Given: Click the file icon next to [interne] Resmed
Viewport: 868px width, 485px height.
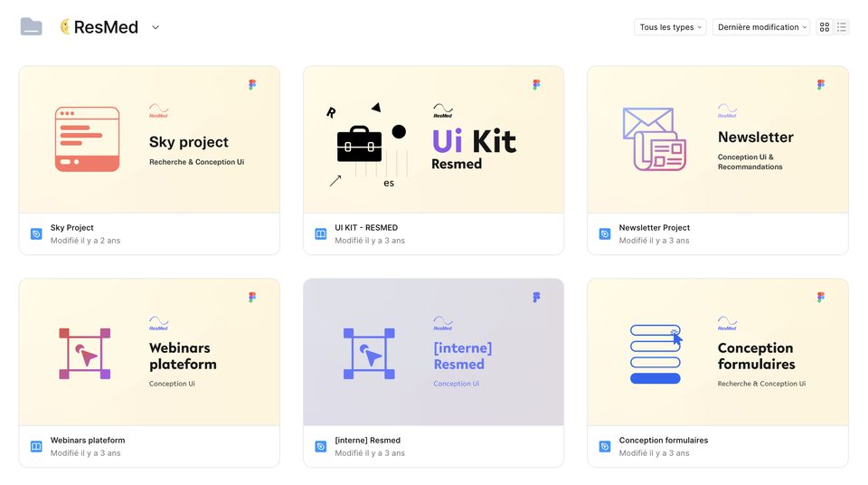Looking at the screenshot, I should (x=320, y=446).
